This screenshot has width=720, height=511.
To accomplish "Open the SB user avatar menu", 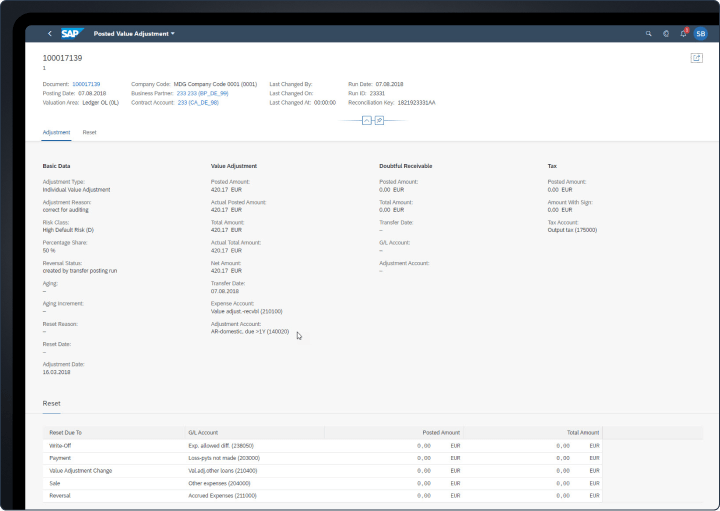I will tap(700, 34).
